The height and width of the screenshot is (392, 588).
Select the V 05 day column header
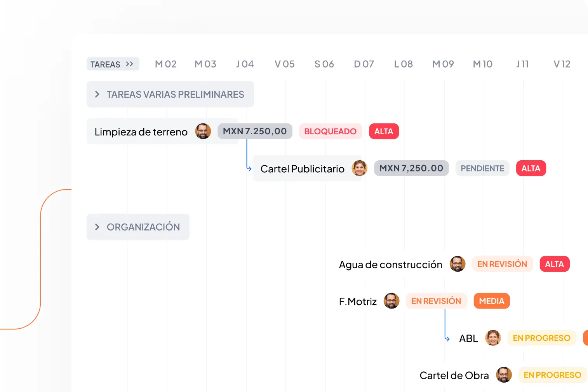(x=285, y=64)
